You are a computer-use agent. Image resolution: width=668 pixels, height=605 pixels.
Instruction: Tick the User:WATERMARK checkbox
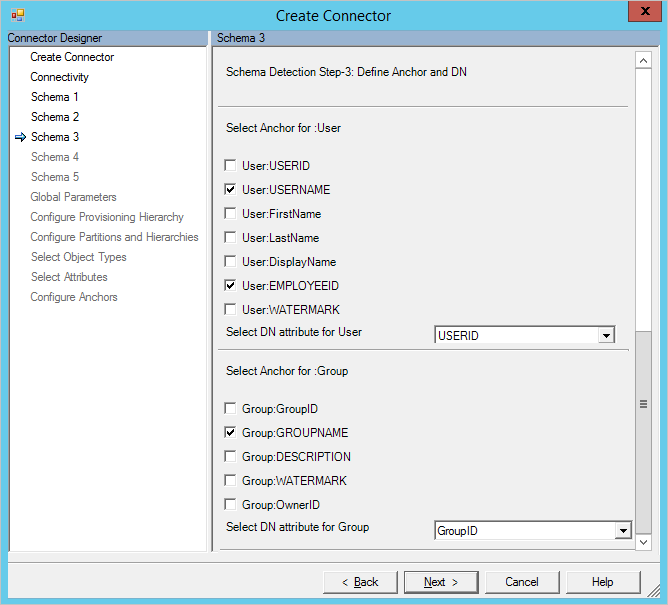pyautogui.click(x=230, y=309)
